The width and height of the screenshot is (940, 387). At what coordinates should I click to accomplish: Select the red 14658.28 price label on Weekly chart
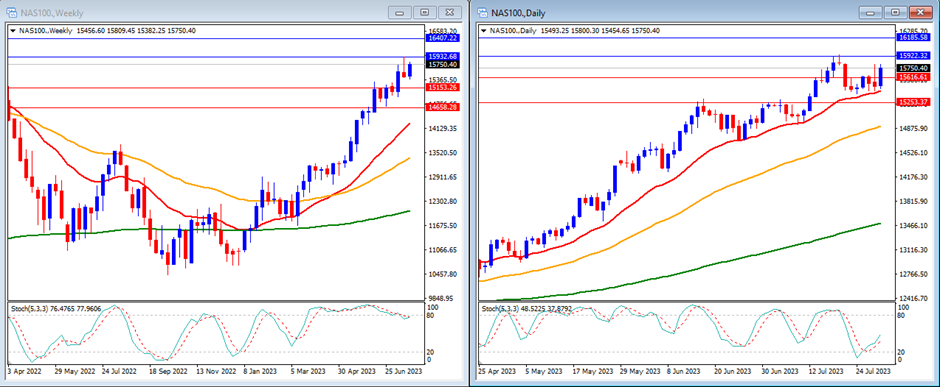pos(442,107)
